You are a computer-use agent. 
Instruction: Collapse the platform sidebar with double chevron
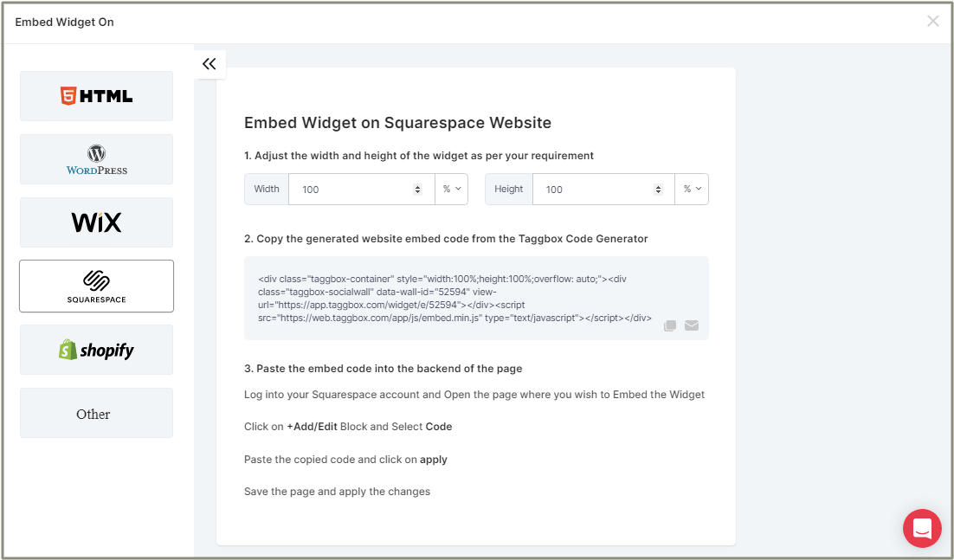click(209, 64)
